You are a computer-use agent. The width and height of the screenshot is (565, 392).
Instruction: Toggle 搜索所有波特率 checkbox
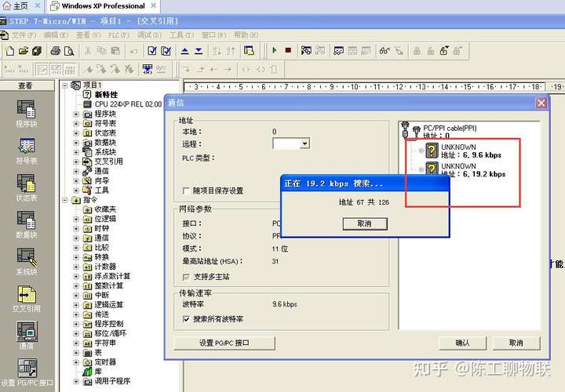point(186,319)
